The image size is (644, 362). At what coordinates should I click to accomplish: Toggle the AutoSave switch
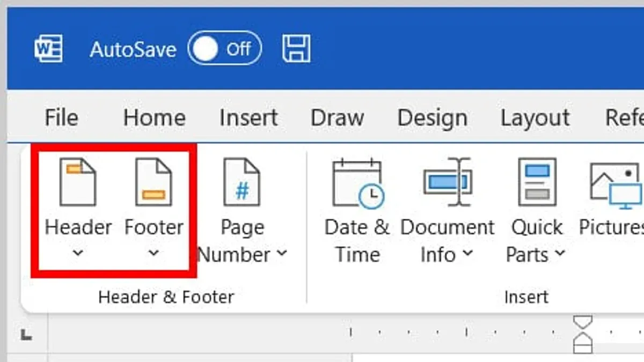click(x=224, y=49)
